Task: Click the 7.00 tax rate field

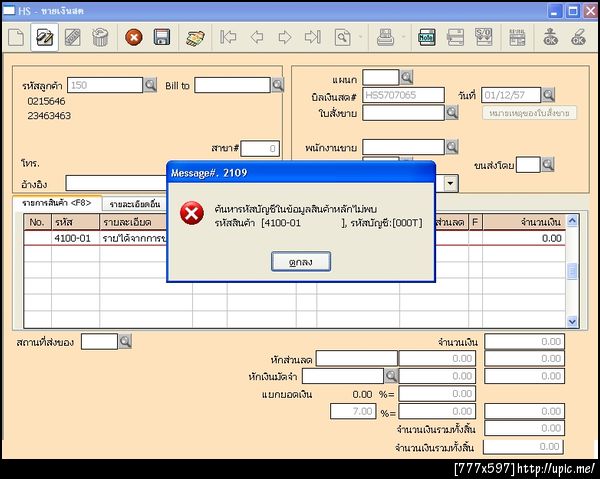Action: [x=353, y=411]
